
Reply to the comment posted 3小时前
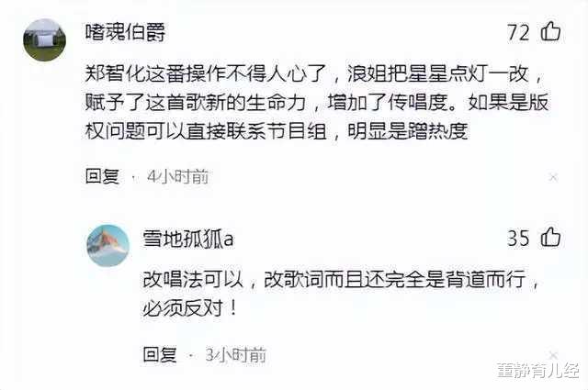pyautogui.click(x=160, y=354)
